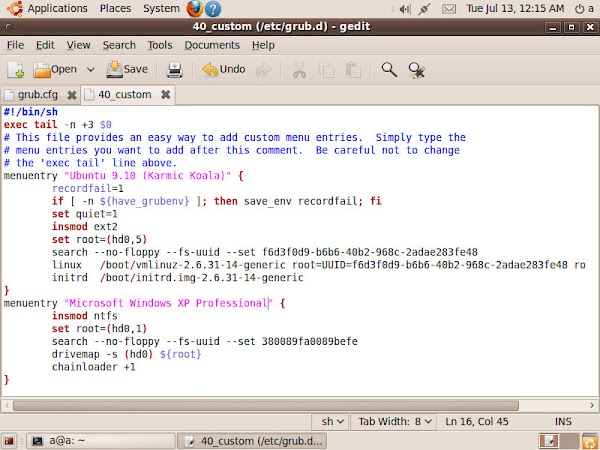Click the trash icon on the panel
600x450 pixels.
point(590,441)
